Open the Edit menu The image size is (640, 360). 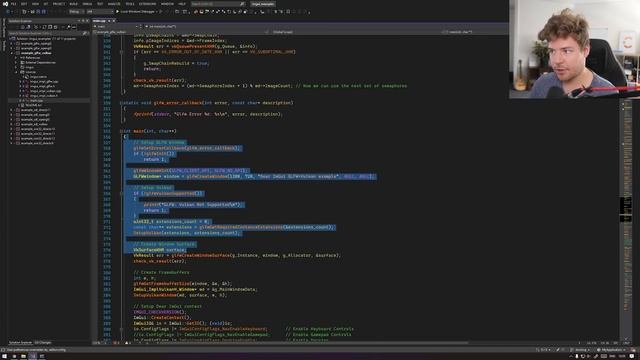24,4
